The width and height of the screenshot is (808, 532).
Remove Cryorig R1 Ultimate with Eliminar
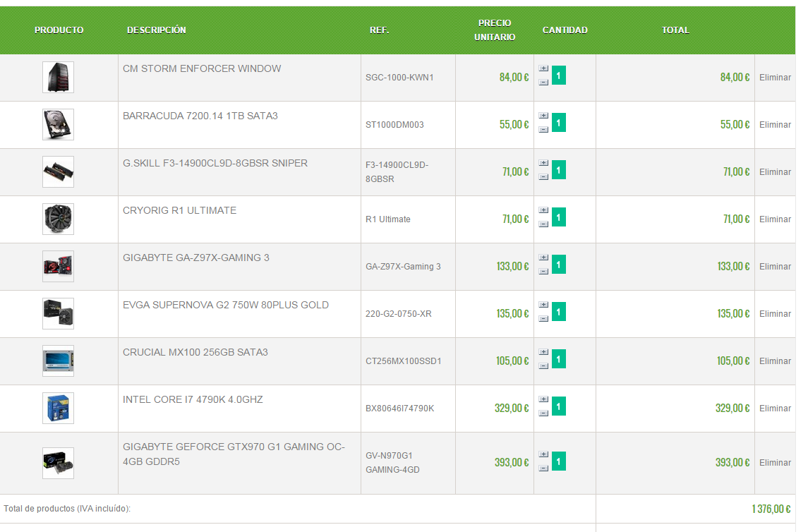pyautogui.click(x=775, y=219)
